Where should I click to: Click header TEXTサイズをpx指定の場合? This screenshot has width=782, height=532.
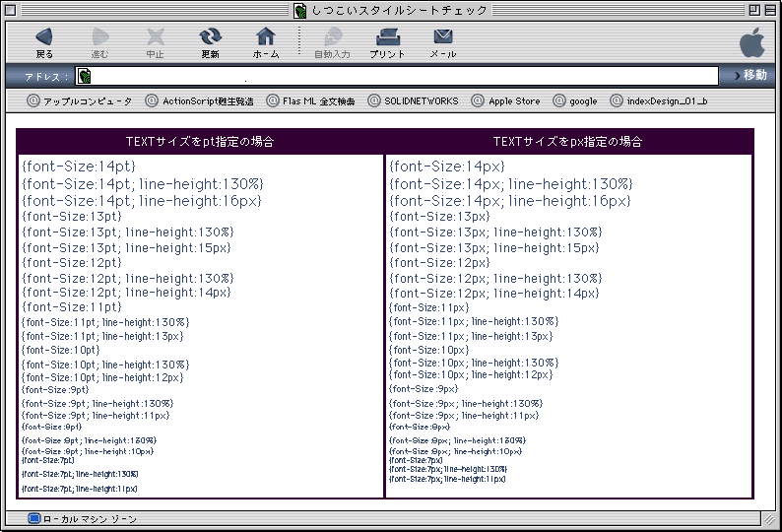tap(568, 142)
